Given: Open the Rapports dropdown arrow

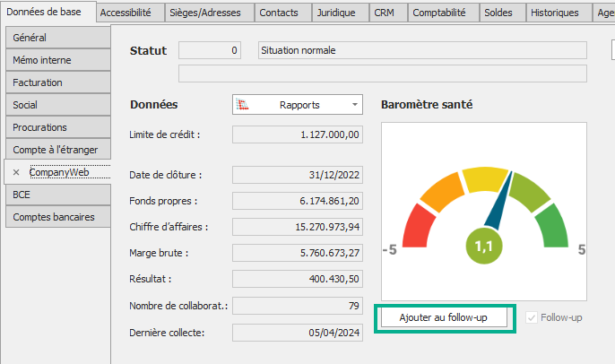Looking at the screenshot, I should (x=355, y=105).
